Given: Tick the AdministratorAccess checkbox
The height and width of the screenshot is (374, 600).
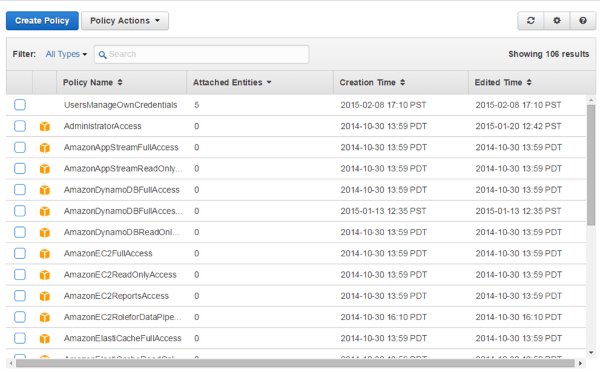Looking at the screenshot, I should (20, 126).
